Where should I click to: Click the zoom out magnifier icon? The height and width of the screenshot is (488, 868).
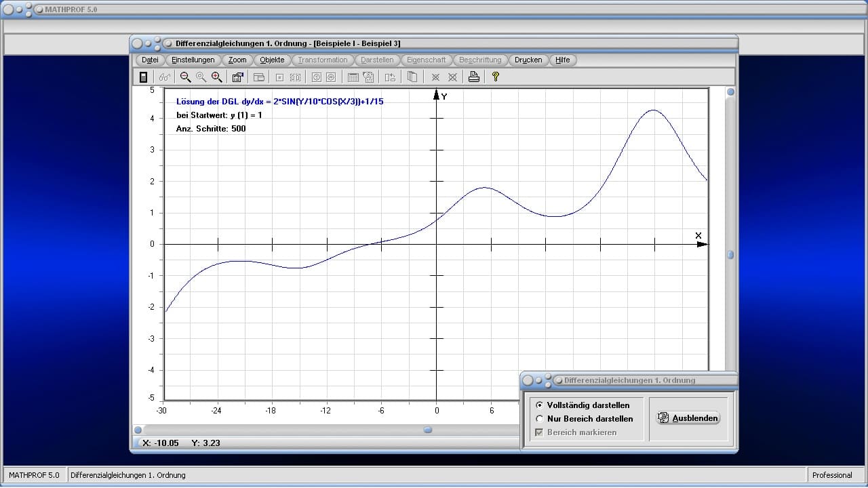(x=185, y=77)
